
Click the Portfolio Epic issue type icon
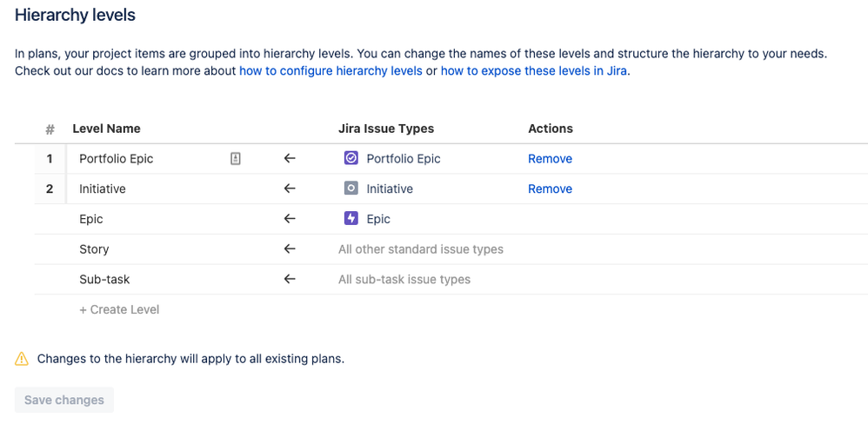pyautogui.click(x=351, y=158)
